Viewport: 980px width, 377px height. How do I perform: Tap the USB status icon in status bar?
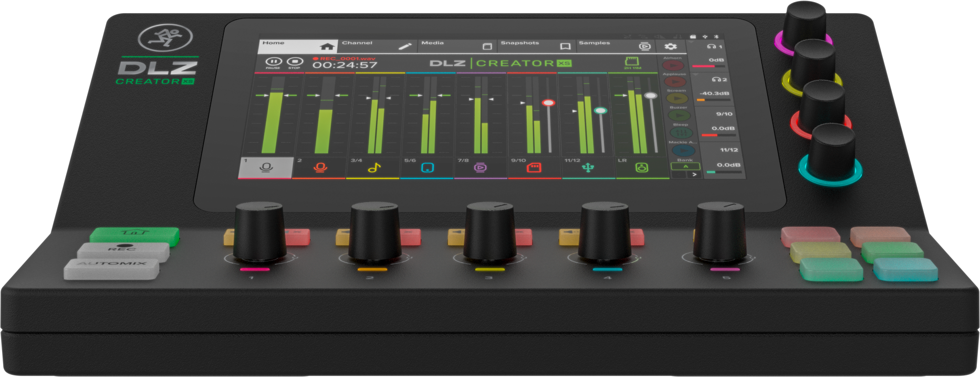pos(704,37)
